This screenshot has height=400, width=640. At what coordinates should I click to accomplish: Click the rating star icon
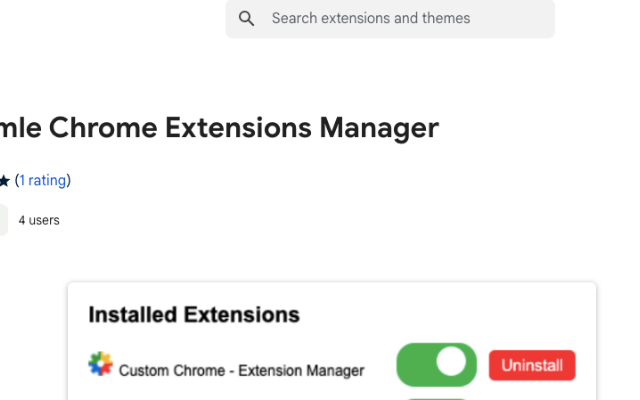coord(4,180)
